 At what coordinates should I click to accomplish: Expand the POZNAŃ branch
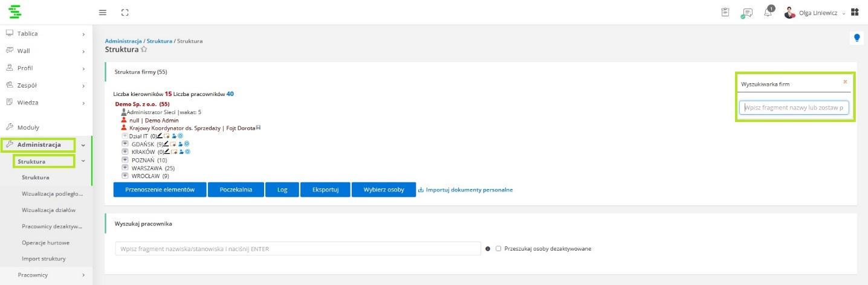125,160
